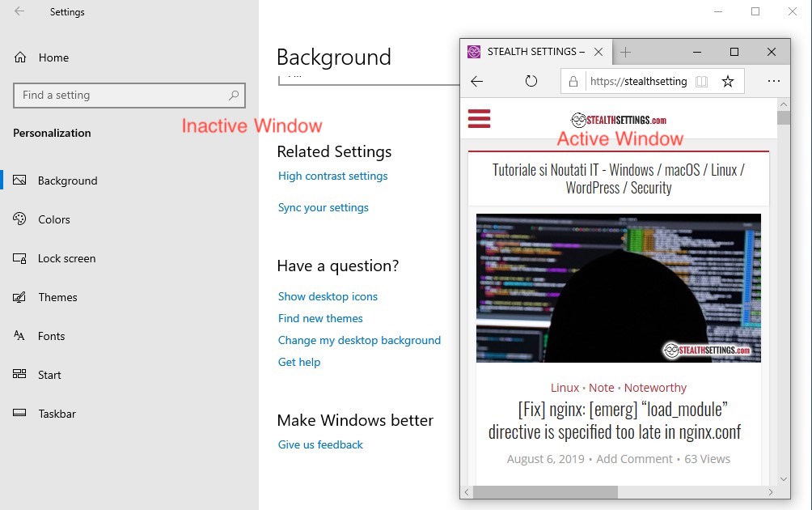
Task: Open the Noteworthy category link
Action: (x=655, y=388)
